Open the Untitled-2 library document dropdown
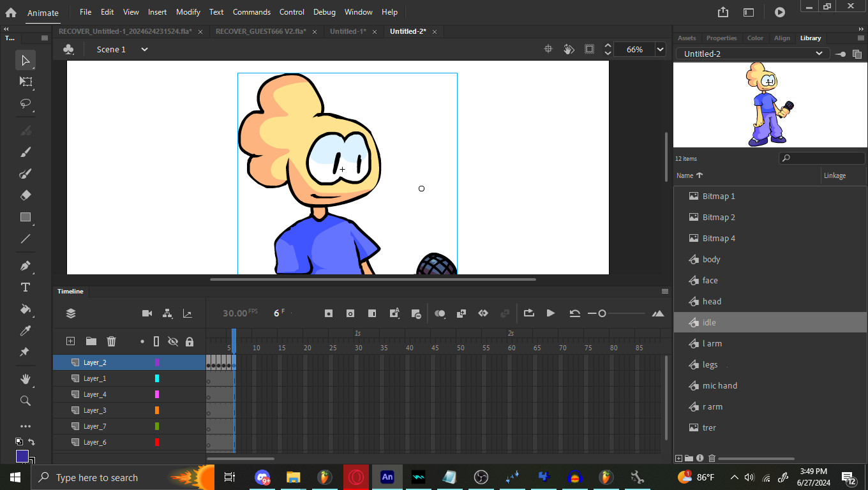 (819, 54)
